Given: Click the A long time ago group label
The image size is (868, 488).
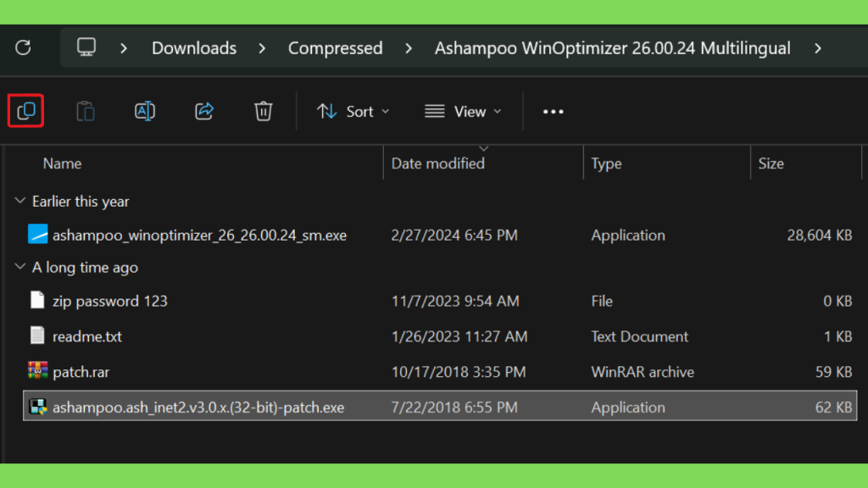Looking at the screenshot, I should point(85,267).
